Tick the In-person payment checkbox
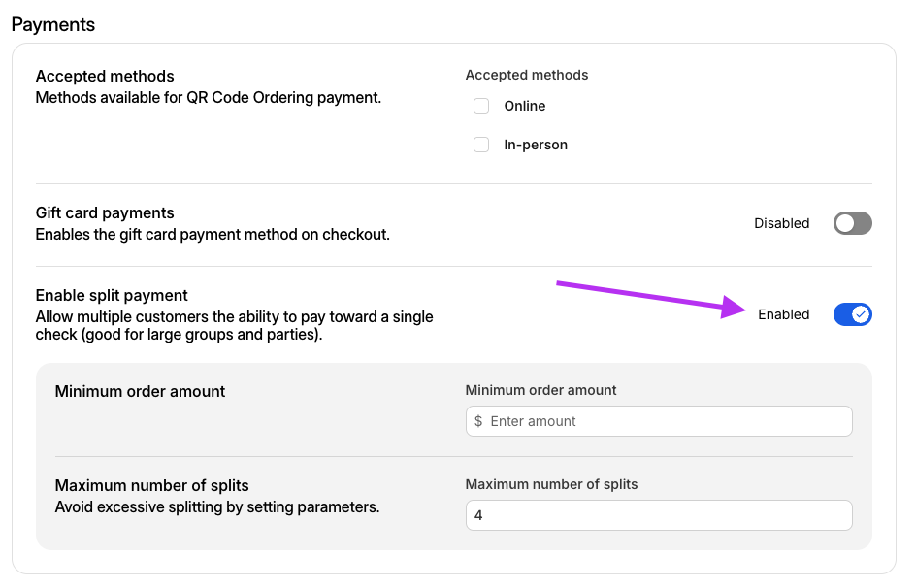 pos(481,145)
